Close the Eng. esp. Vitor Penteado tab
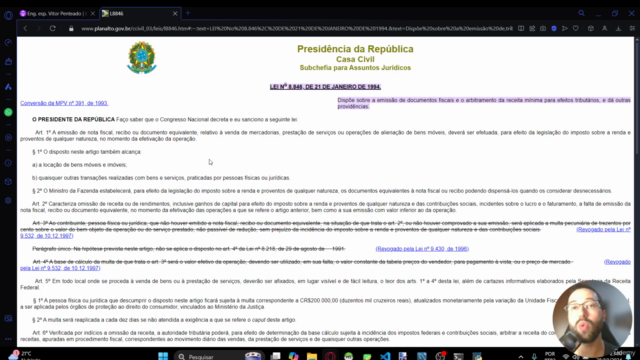This screenshot has width=640, height=360. pos(93,13)
